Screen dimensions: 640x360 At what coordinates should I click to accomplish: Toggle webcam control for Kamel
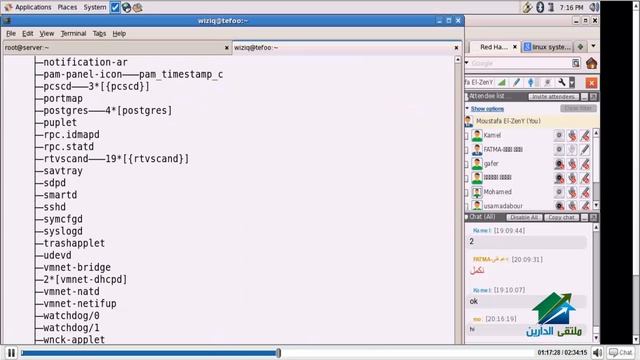point(559,135)
